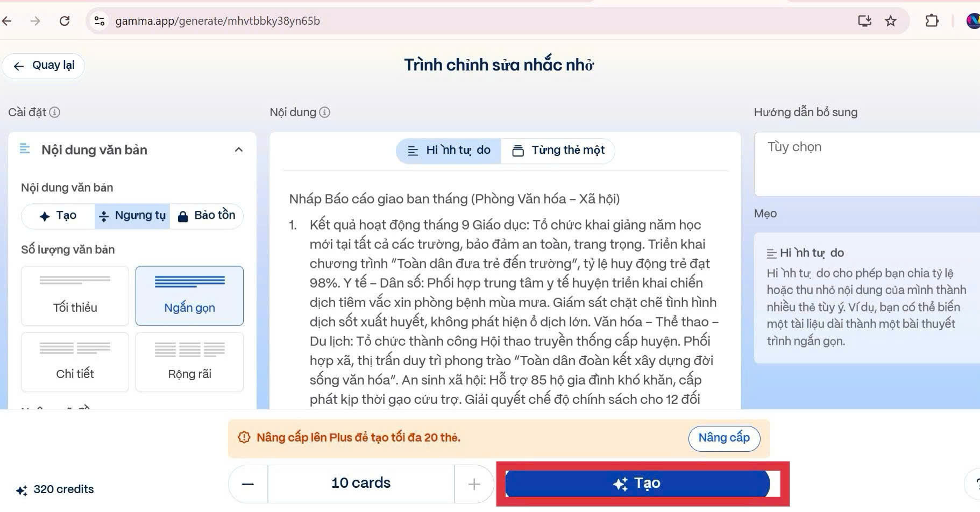This screenshot has width=980, height=512.
Task: Click the Hình tự do tip card
Action: [x=867, y=298]
